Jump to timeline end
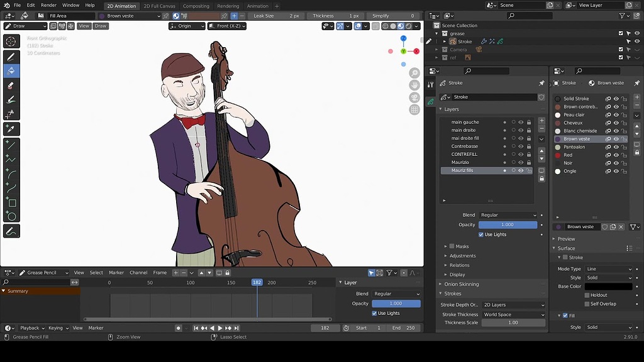The width and height of the screenshot is (644, 362). coord(236,328)
